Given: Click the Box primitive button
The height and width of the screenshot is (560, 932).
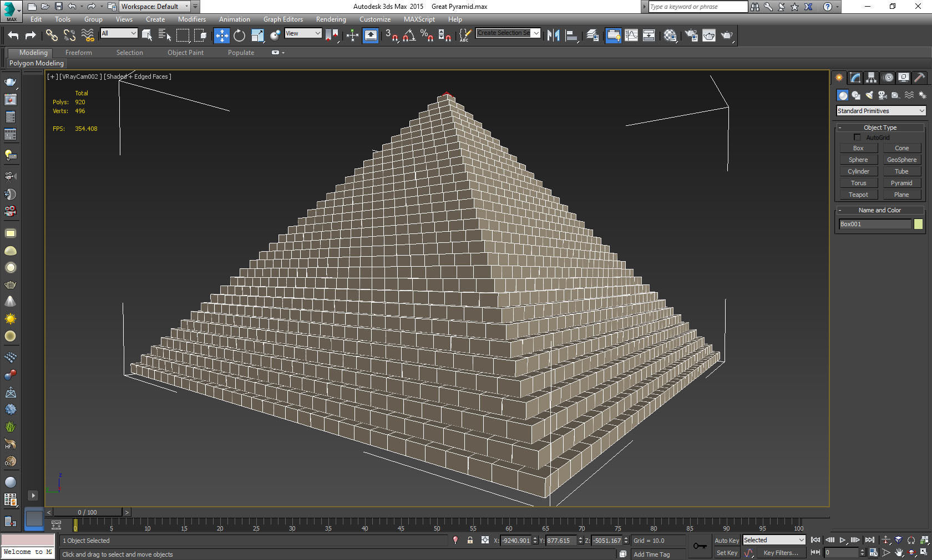Looking at the screenshot, I should click(858, 148).
